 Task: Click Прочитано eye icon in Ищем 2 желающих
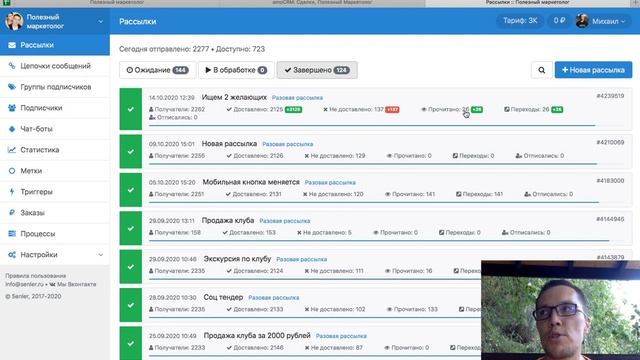[424, 109]
